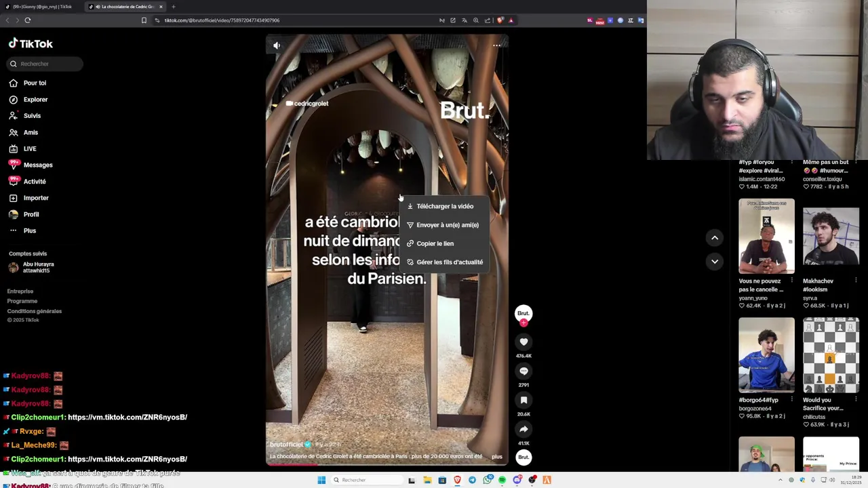Open options for 'Vous ne pouvez' video card
Screen dimensions: 868x488
click(x=791, y=281)
